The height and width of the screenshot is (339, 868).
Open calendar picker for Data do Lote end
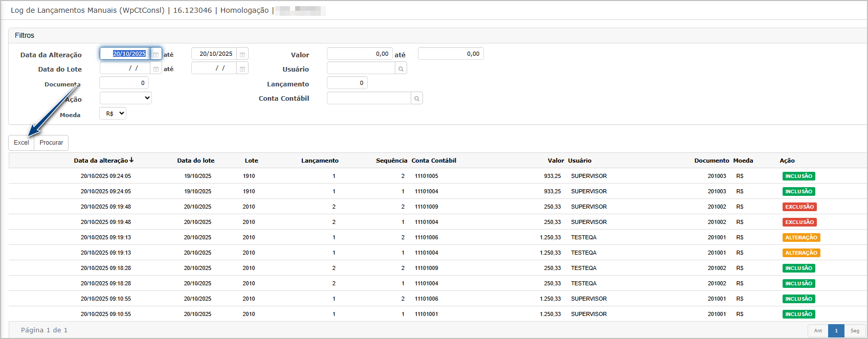point(242,69)
